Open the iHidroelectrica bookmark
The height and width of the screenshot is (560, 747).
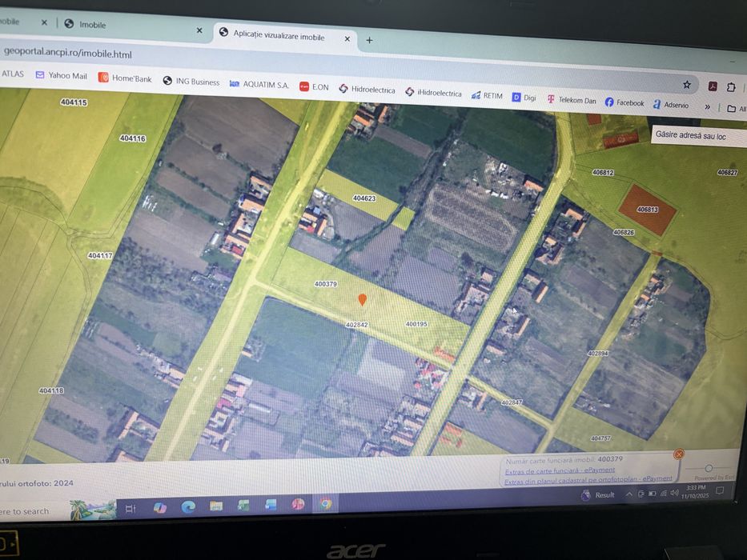433,93
